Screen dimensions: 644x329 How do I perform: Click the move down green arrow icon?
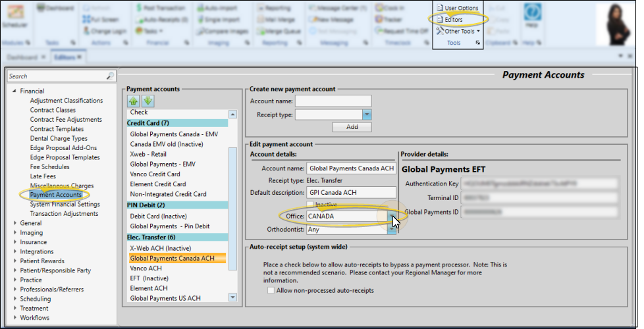click(x=147, y=101)
